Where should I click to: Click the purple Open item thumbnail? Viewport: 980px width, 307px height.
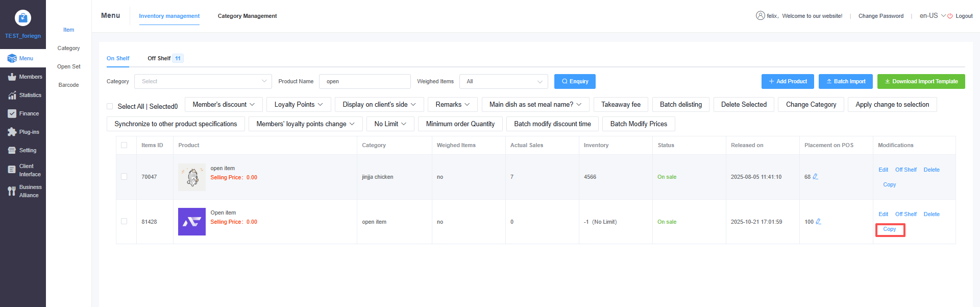192,222
